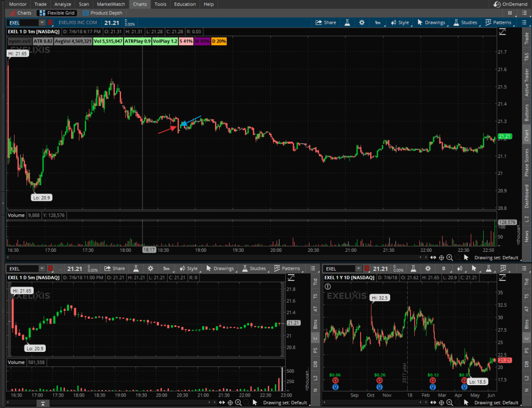The image size is (532, 408).
Task: Open the Patterns menu in top chart
Action: (498, 22)
